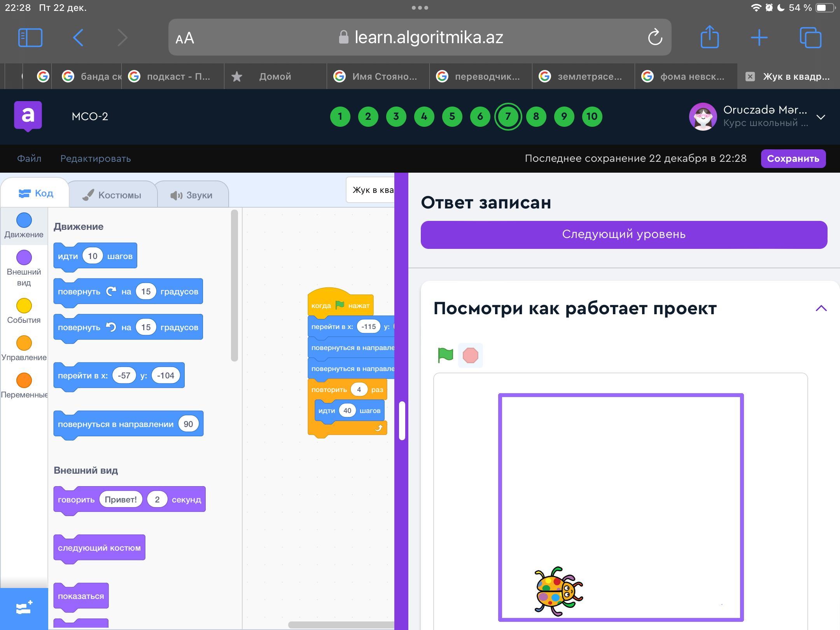The width and height of the screenshot is (840, 630).
Task: Click the red stop button
Action: point(470,355)
